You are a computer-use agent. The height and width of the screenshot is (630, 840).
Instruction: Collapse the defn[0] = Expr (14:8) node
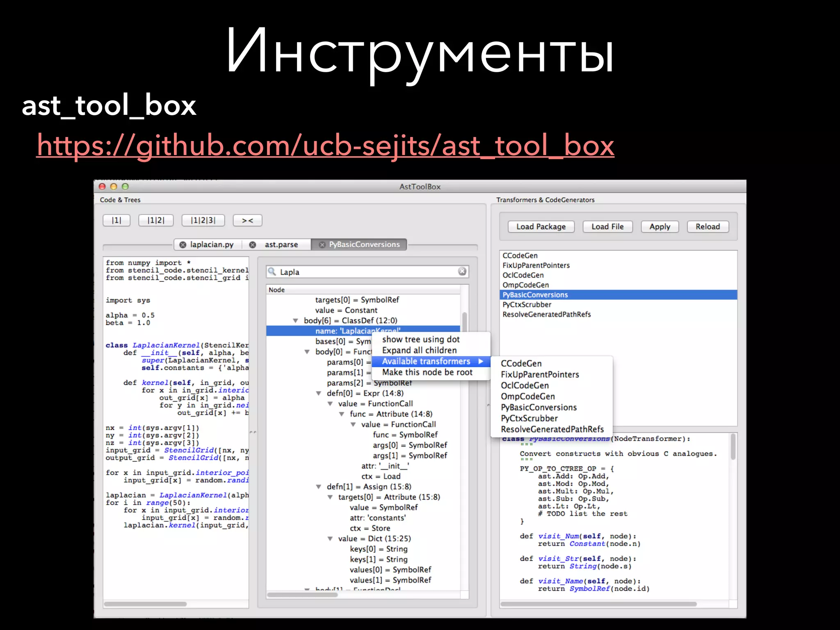click(x=318, y=393)
